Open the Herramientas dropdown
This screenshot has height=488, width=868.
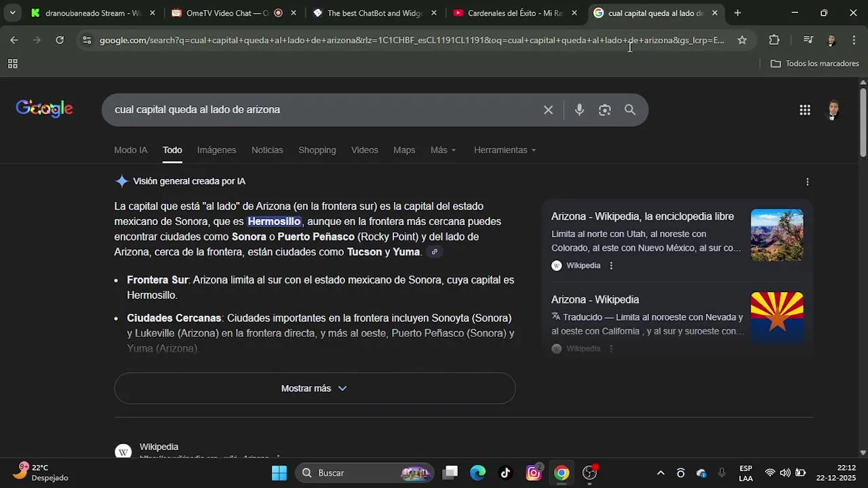[505, 150]
